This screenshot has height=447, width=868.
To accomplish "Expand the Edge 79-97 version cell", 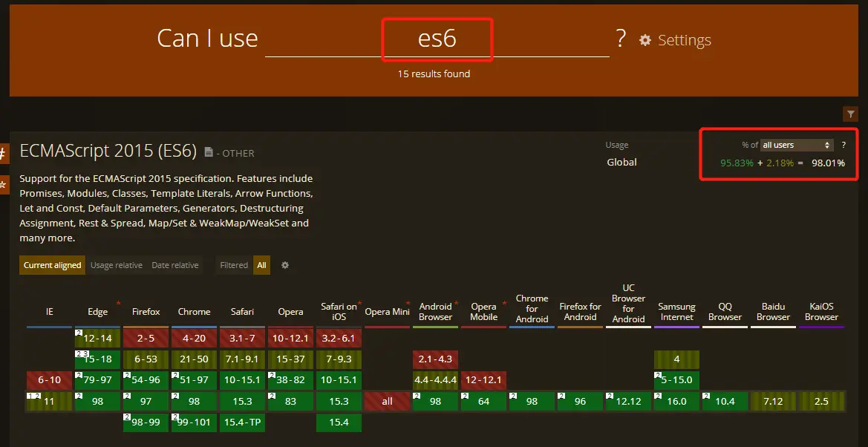I will [98, 380].
